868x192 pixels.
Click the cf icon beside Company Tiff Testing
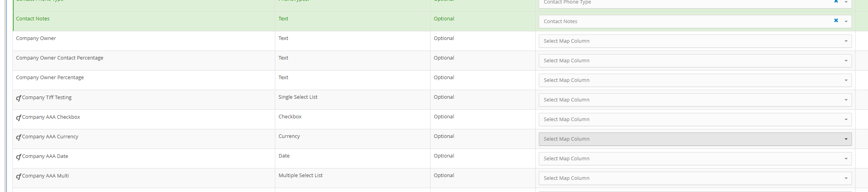coord(18,98)
